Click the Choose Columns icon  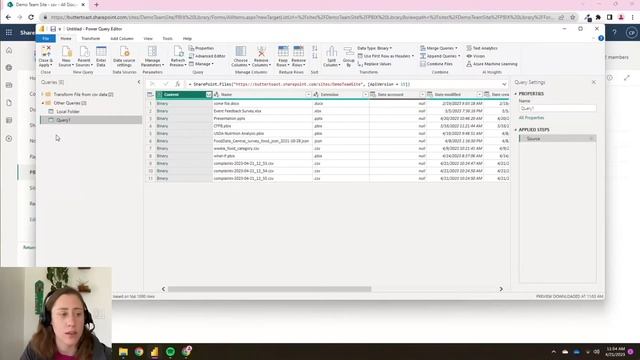click(240, 51)
